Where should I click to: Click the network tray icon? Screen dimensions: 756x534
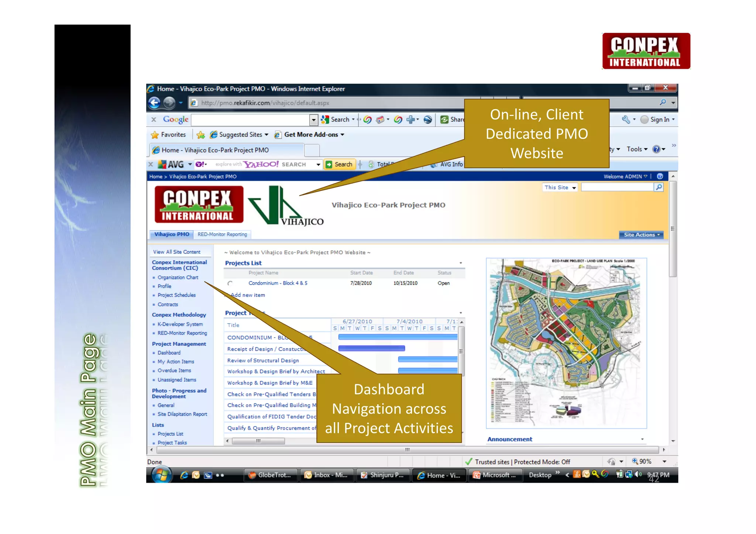629,475
